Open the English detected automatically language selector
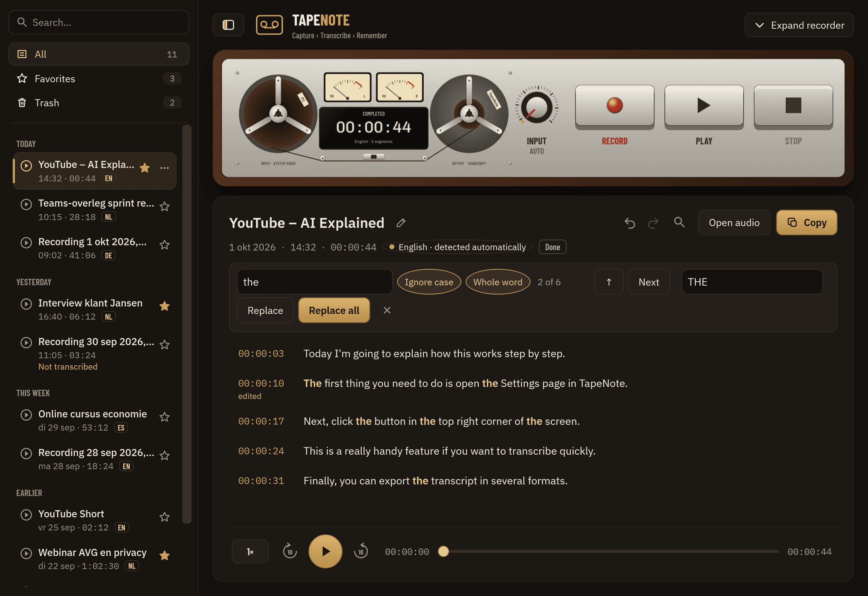868x596 pixels. (457, 247)
